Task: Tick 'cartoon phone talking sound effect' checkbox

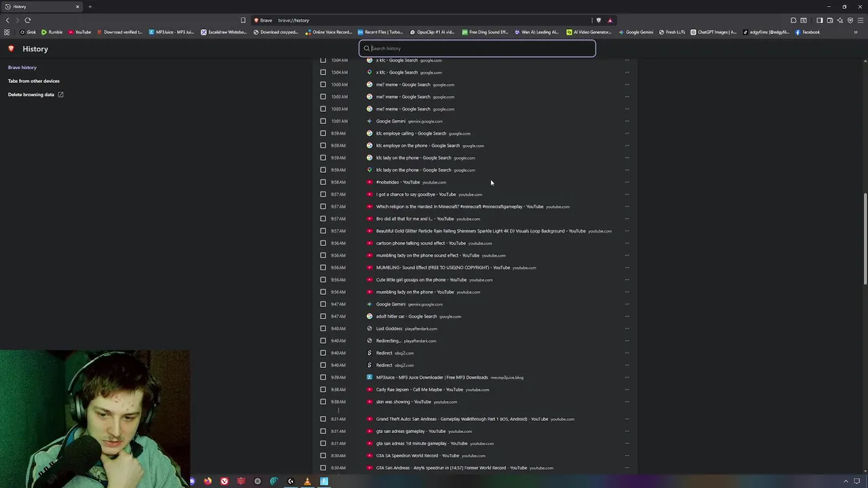Action: 323,243
